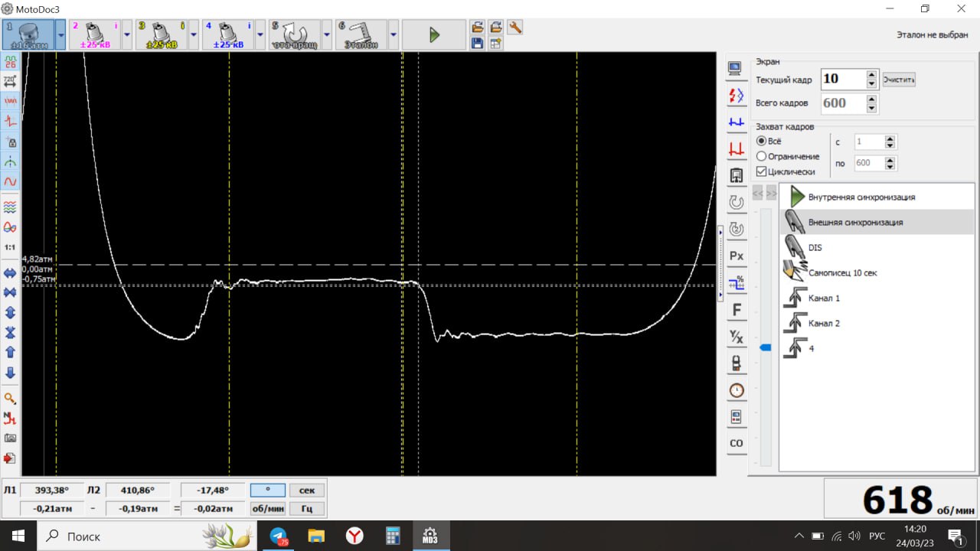Open dropdown arrow for channel 2 spark plug
Viewport: 980px width, 551px height.
point(127,35)
